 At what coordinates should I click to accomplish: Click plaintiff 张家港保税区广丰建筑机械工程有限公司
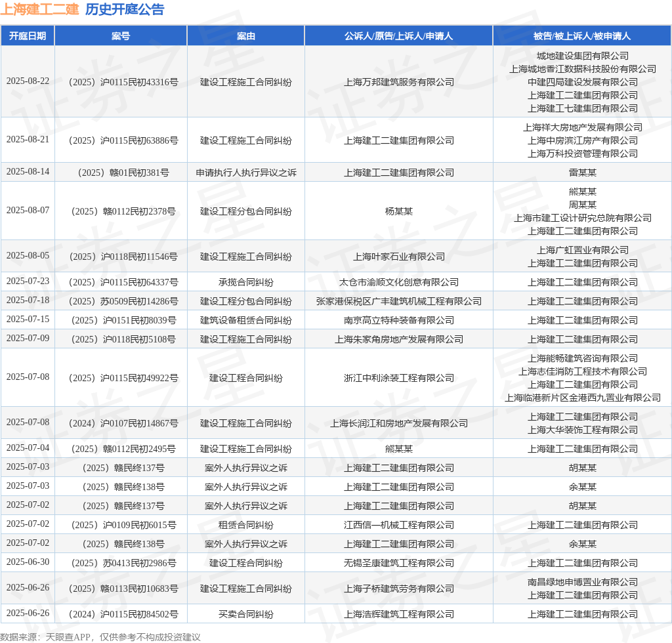[398, 301]
